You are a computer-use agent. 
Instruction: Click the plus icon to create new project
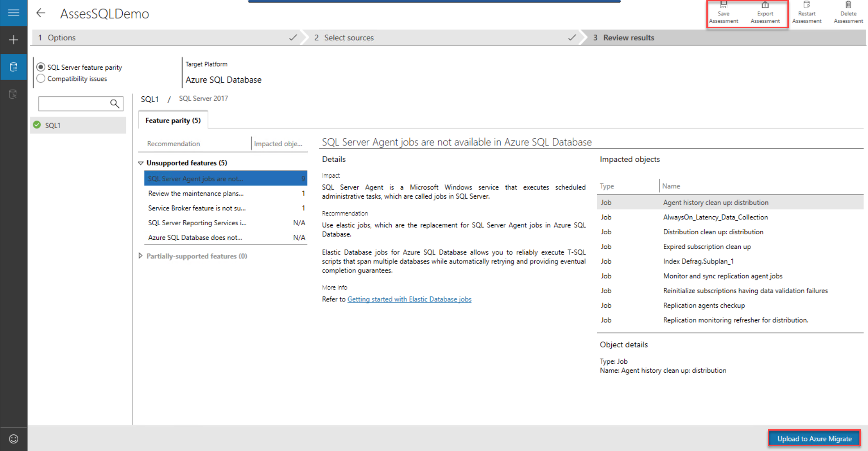coord(14,40)
